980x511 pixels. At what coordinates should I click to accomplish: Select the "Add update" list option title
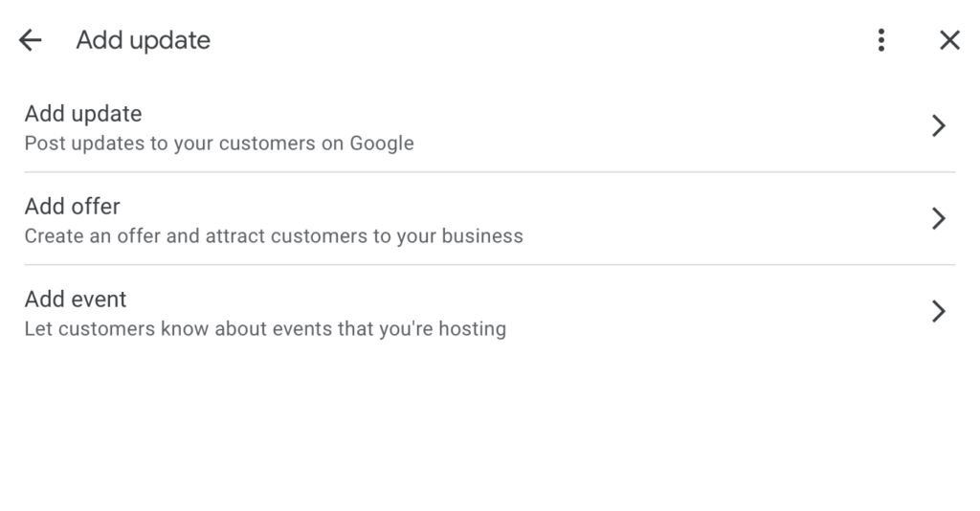83,114
